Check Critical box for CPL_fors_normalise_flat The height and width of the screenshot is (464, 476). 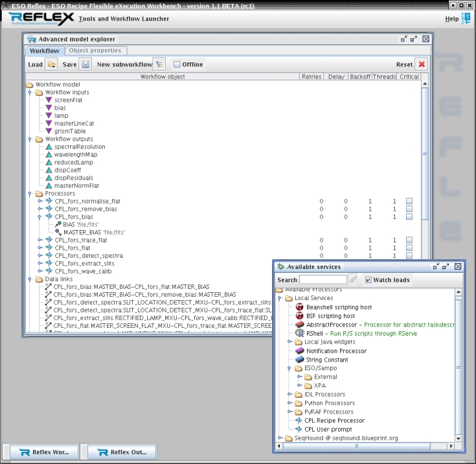[409, 201]
